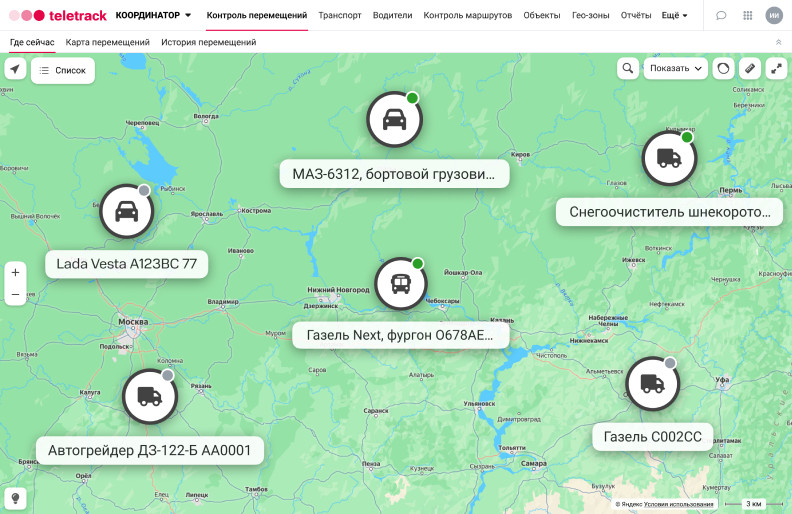792x514 pixels.
Task: Open the Контроль перемещений menu
Action: (257, 15)
